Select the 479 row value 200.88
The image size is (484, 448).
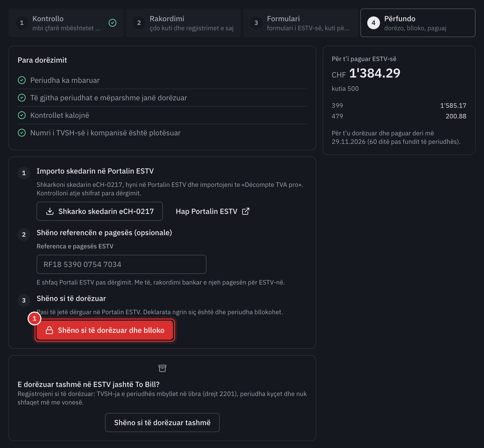click(x=456, y=116)
